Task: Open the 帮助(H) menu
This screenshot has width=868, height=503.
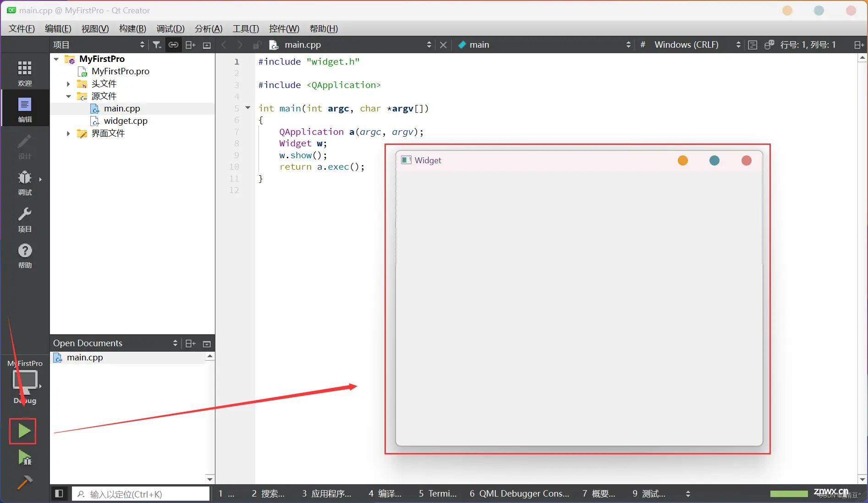Action: coord(324,29)
